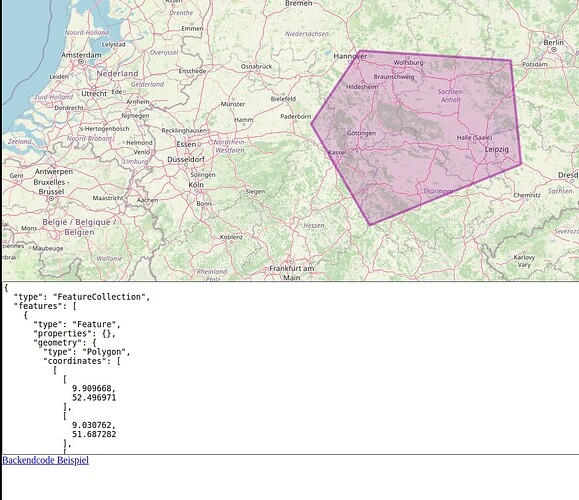Click the Utrecht label
This screenshot has height=500, width=579.
[x=94, y=93]
